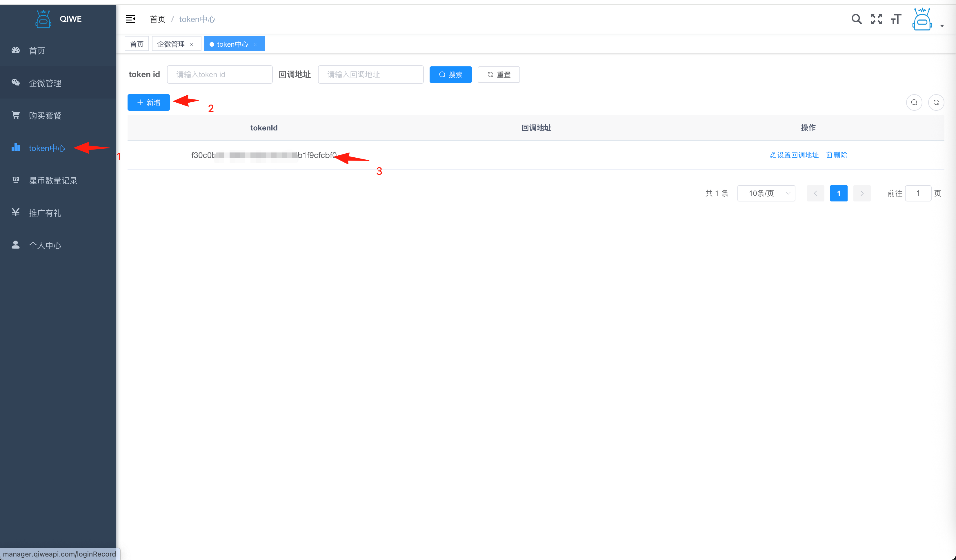Viewport: 956px width, 560px height.
Task: Hide the search bar using the round magnifier icon
Action: click(x=914, y=102)
